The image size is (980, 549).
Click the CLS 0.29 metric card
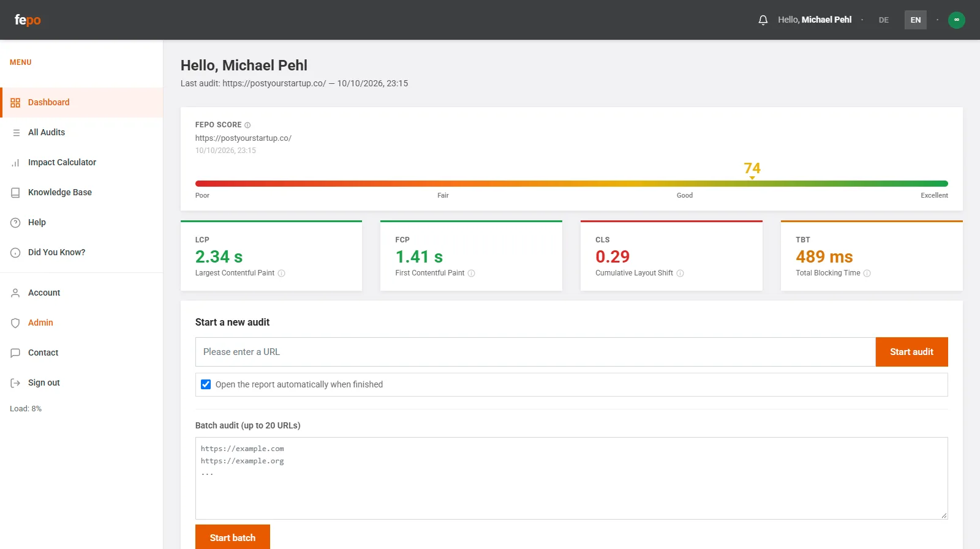pos(671,256)
